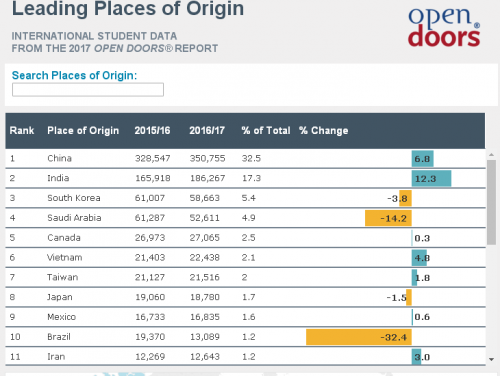
Task: Click the Search Places of Origin input field
Action: pyautogui.click(x=88, y=90)
